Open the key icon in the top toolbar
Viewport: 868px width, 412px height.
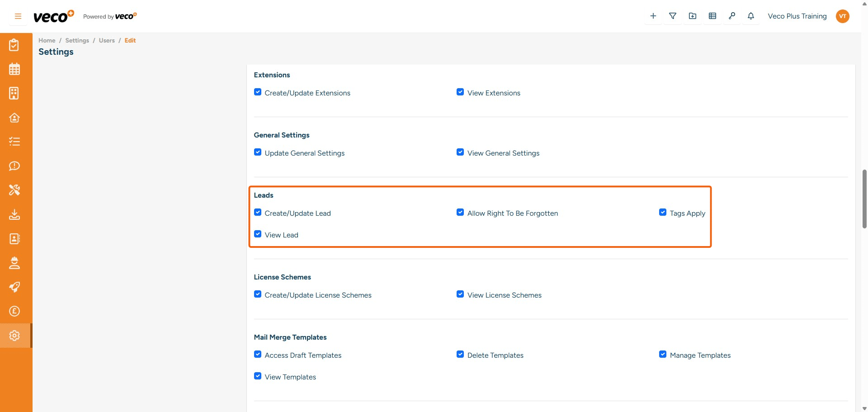point(732,16)
